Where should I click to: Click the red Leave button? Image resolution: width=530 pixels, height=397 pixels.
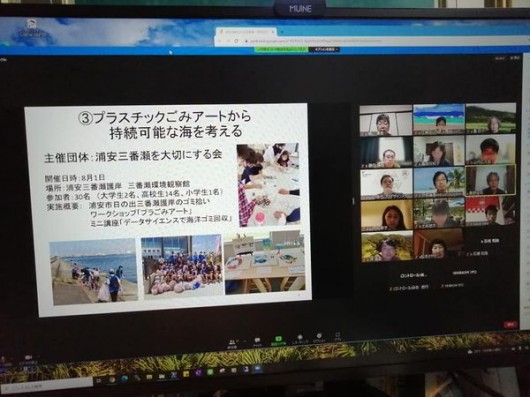click(510, 325)
